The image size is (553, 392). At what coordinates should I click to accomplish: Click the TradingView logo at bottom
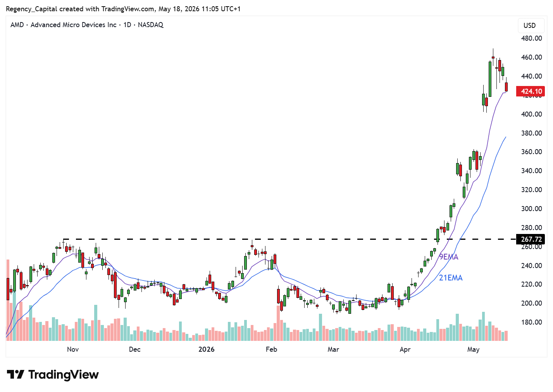tap(53, 375)
